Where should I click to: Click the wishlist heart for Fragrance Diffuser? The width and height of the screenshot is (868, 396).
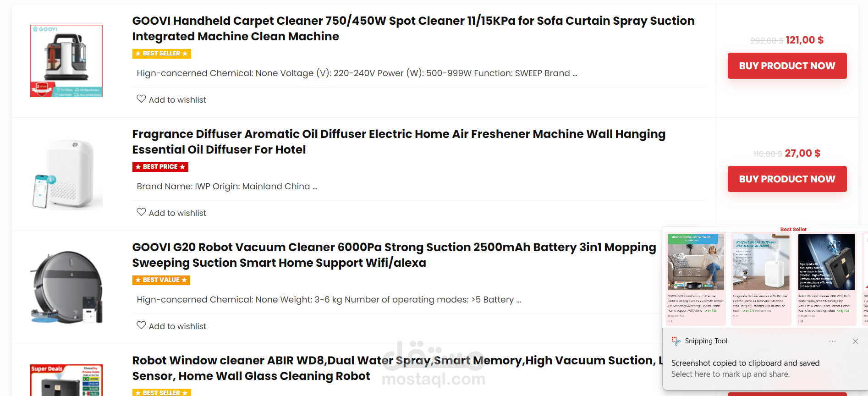tap(141, 212)
